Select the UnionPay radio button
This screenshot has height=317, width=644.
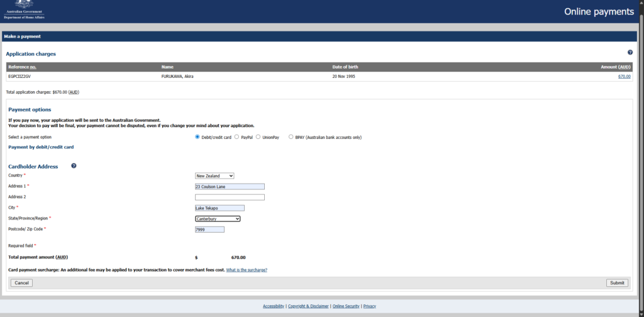[x=258, y=137]
